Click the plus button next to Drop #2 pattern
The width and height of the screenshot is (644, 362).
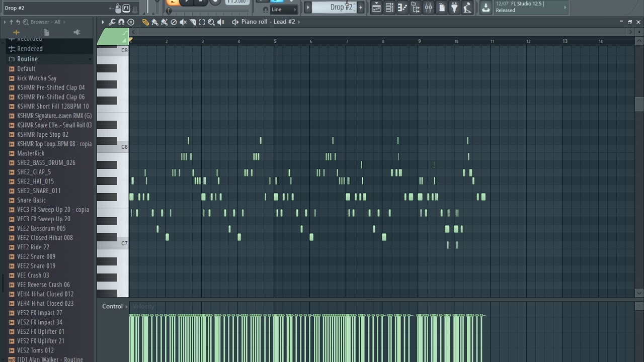[360, 8]
